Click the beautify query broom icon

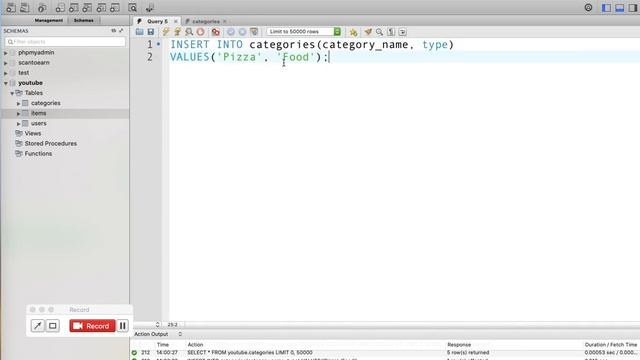368,31
